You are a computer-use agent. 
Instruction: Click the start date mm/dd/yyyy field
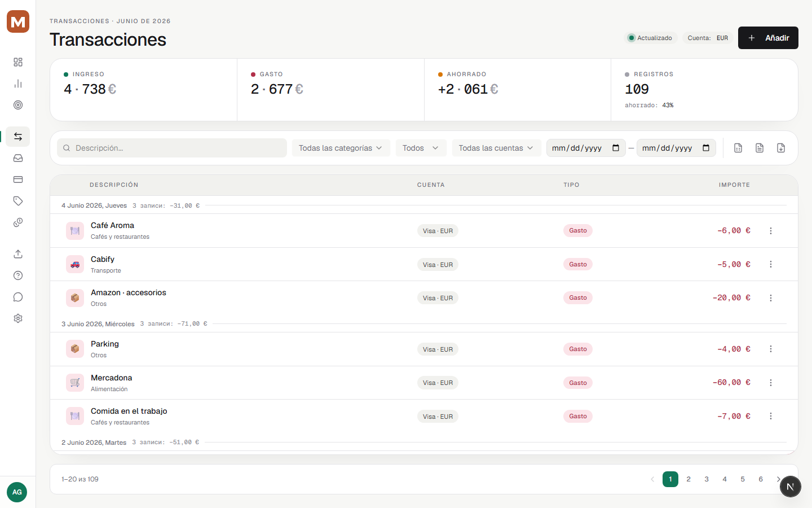point(586,148)
